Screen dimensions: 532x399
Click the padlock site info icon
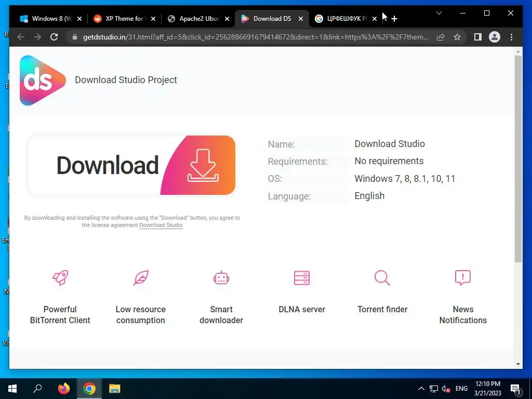coord(75,37)
